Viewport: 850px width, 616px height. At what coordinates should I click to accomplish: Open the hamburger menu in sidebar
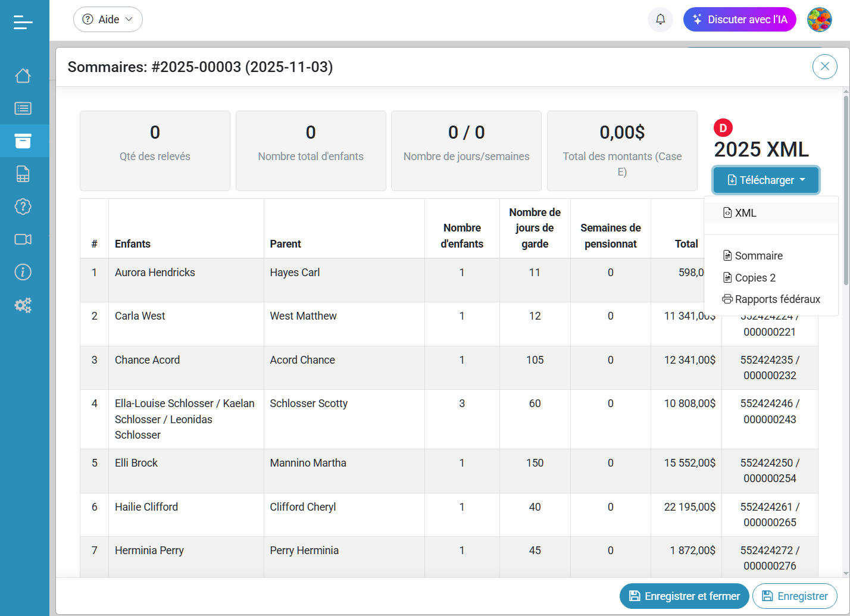23,22
